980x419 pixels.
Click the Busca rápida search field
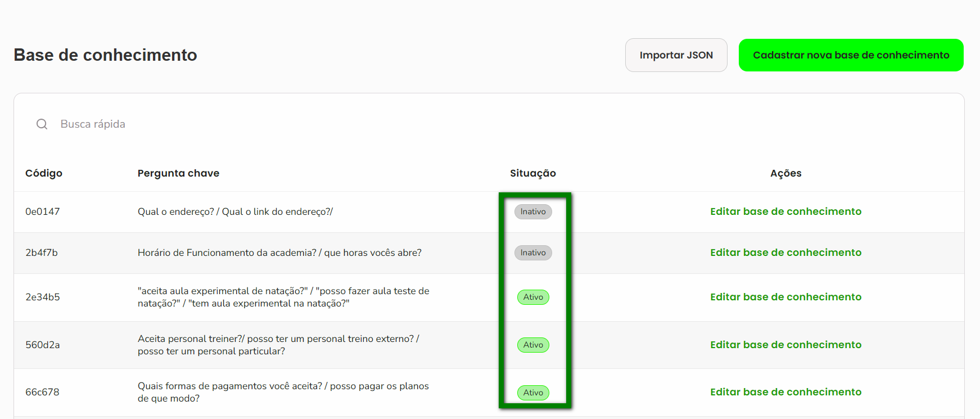coord(225,124)
